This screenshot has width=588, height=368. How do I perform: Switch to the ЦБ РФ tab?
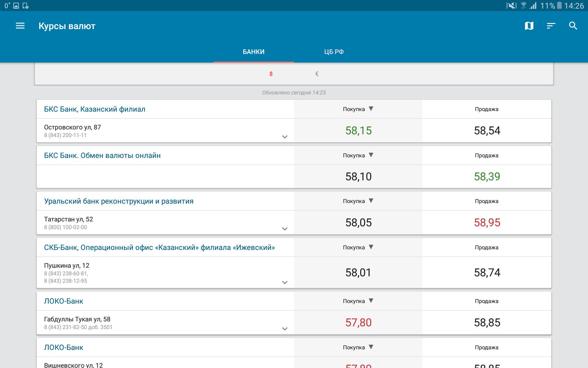(334, 52)
